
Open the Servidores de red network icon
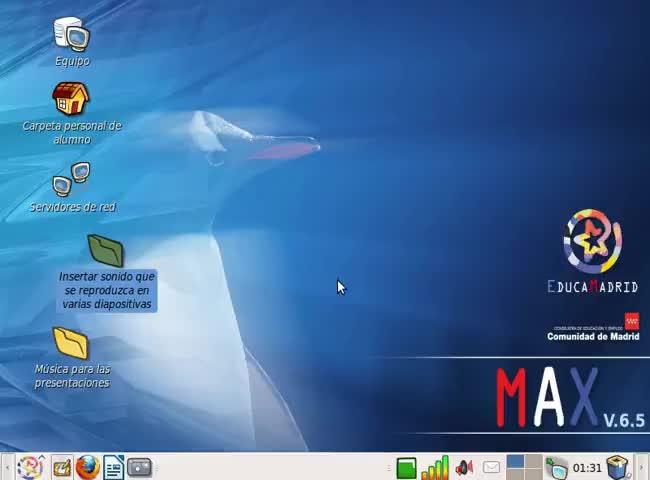point(71,179)
